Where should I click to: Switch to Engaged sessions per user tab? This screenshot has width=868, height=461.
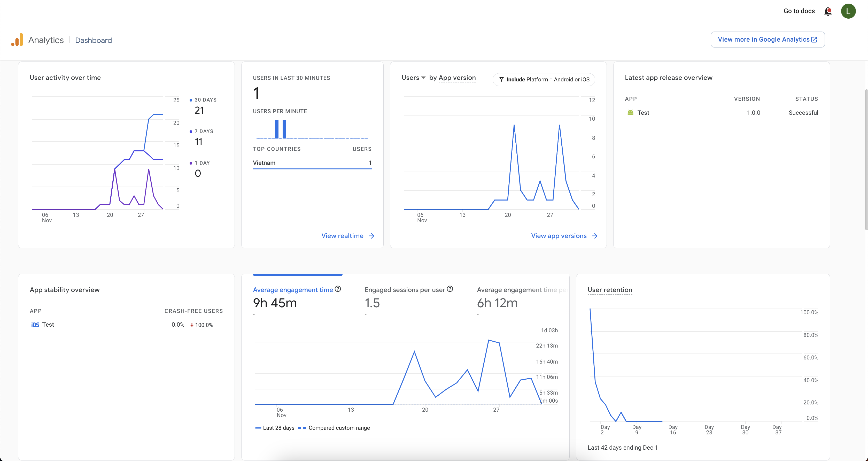(x=405, y=290)
